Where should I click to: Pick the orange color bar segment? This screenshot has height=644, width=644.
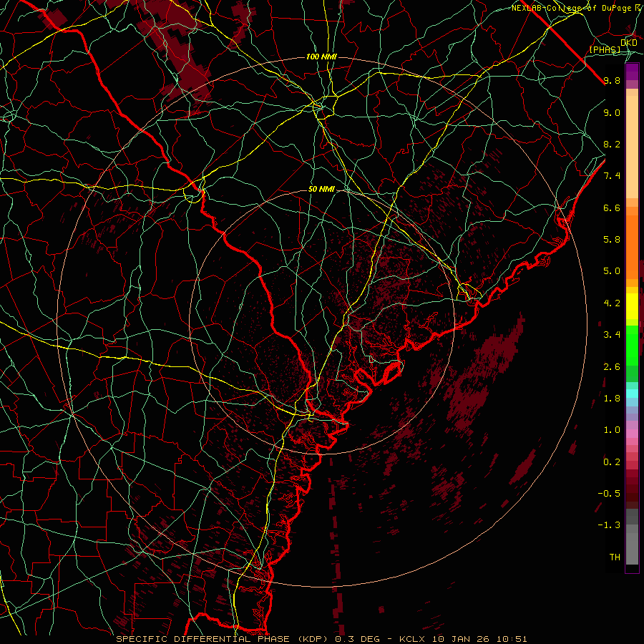[x=632, y=246]
